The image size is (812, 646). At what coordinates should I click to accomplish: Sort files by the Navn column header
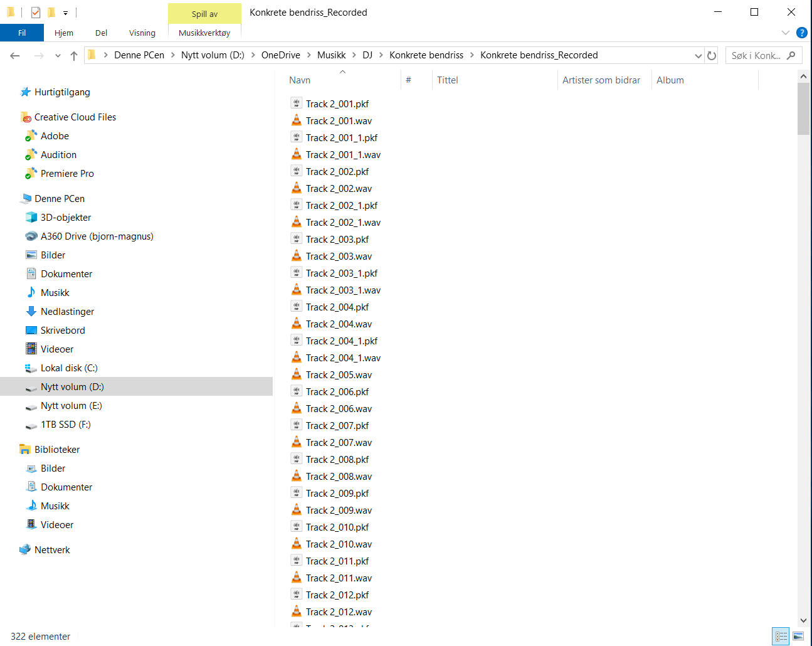[x=343, y=80]
